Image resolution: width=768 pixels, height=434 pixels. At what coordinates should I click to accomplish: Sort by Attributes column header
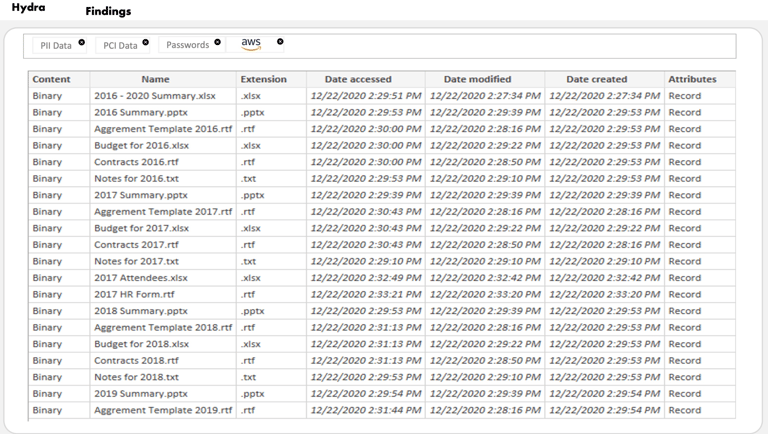(700, 79)
